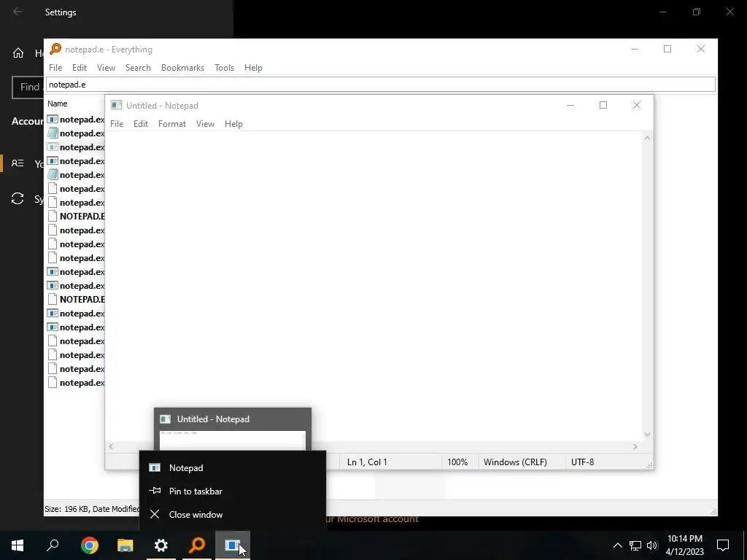Open Notepad's File menu
Screen dimensions: 747x560
[x=117, y=124]
